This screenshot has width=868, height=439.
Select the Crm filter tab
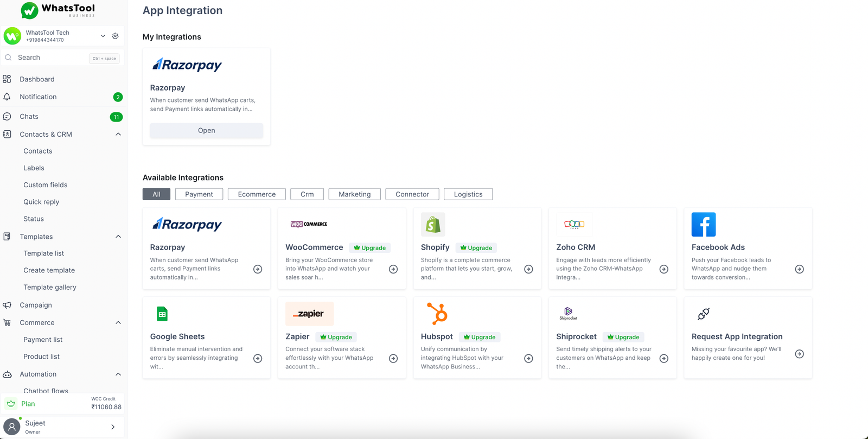[307, 194]
